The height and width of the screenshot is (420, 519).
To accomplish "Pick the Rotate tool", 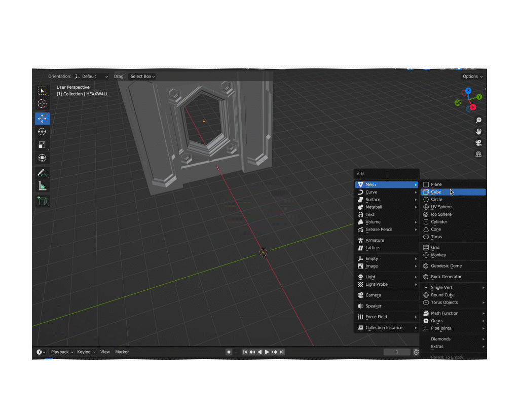I will coord(43,132).
